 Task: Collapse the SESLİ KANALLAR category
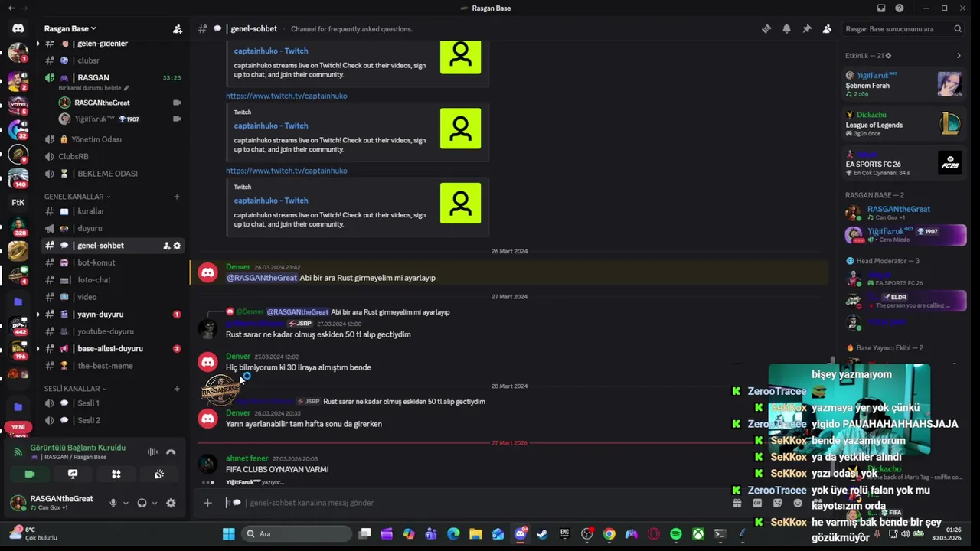click(76, 389)
